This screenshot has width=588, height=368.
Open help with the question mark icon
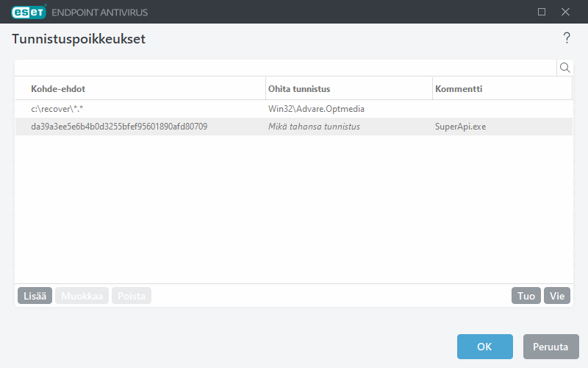point(567,38)
